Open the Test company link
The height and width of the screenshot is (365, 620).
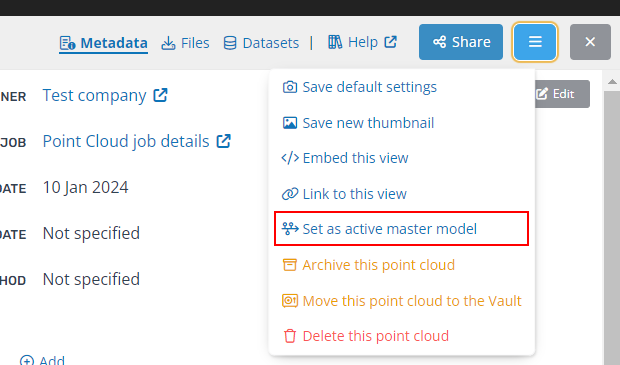pos(105,95)
